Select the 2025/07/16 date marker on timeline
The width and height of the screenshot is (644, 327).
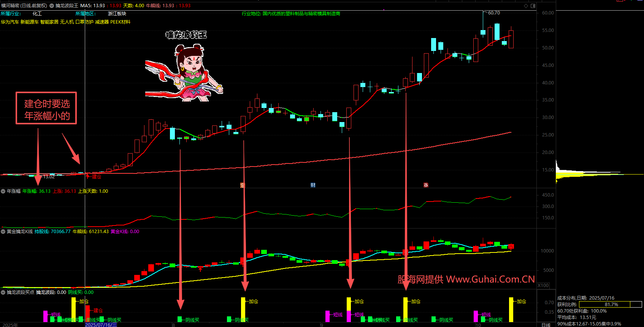point(101,325)
